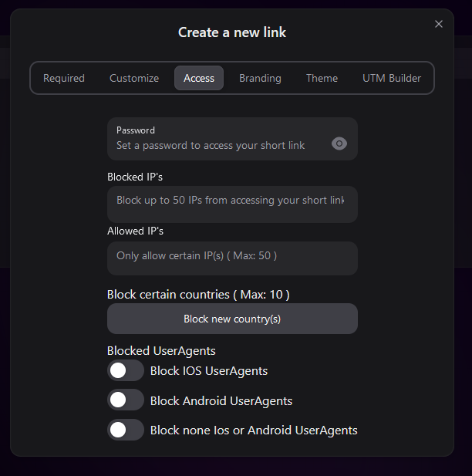Close the Create a new link dialog

tap(439, 24)
